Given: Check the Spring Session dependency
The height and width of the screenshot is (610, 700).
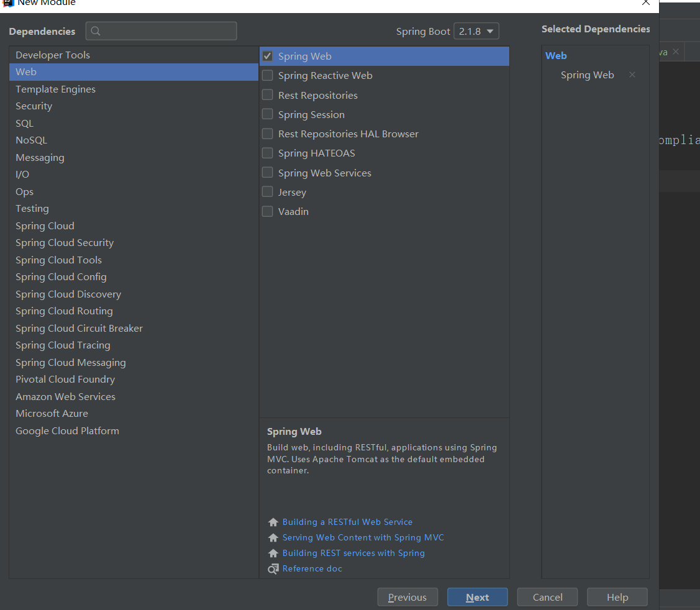Looking at the screenshot, I should pos(268,114).
